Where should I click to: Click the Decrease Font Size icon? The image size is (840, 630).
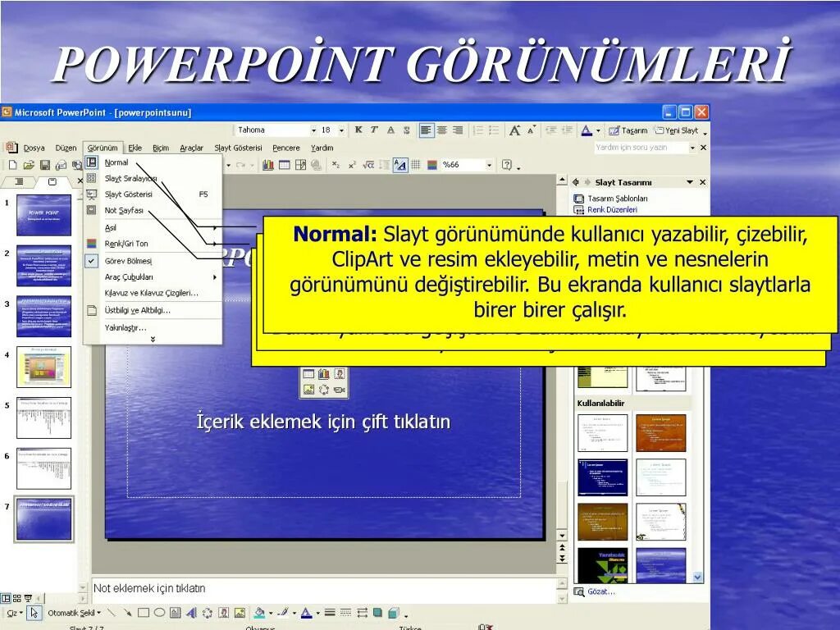[531, 130]
